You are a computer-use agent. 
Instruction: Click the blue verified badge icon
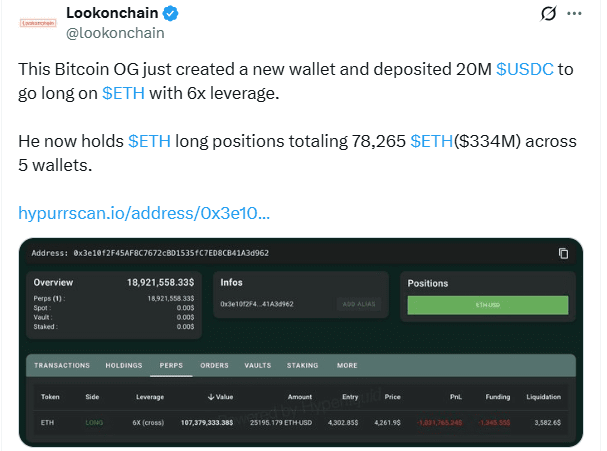point(170,14)
